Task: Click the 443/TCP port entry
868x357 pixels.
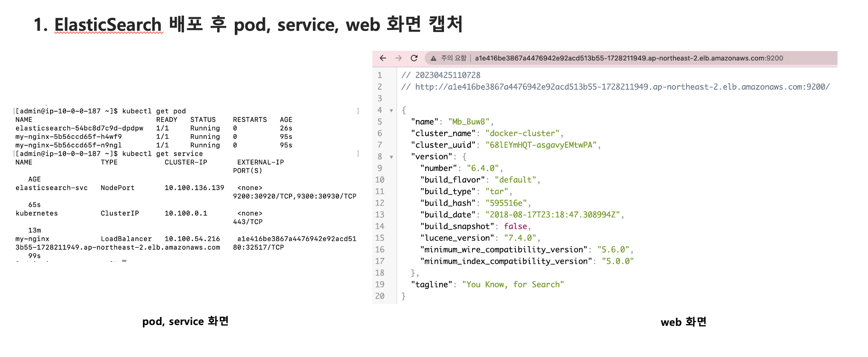Action: tap(248, 222)
